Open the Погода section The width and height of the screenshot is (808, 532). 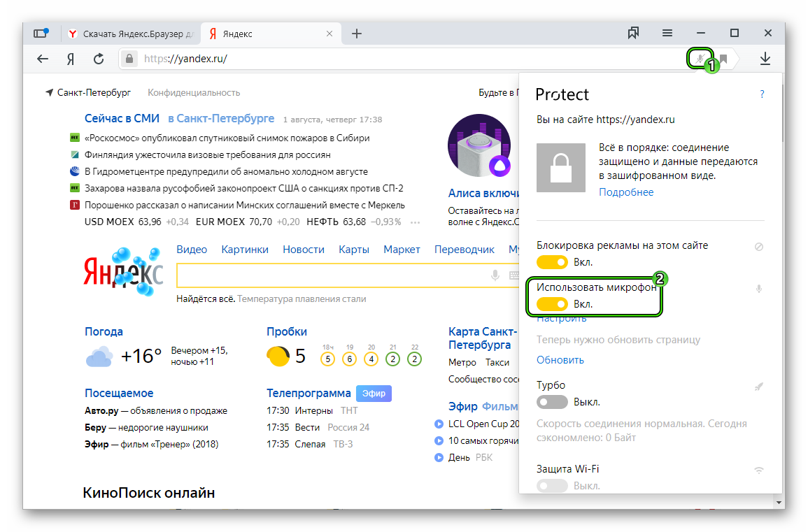[104, 331]
